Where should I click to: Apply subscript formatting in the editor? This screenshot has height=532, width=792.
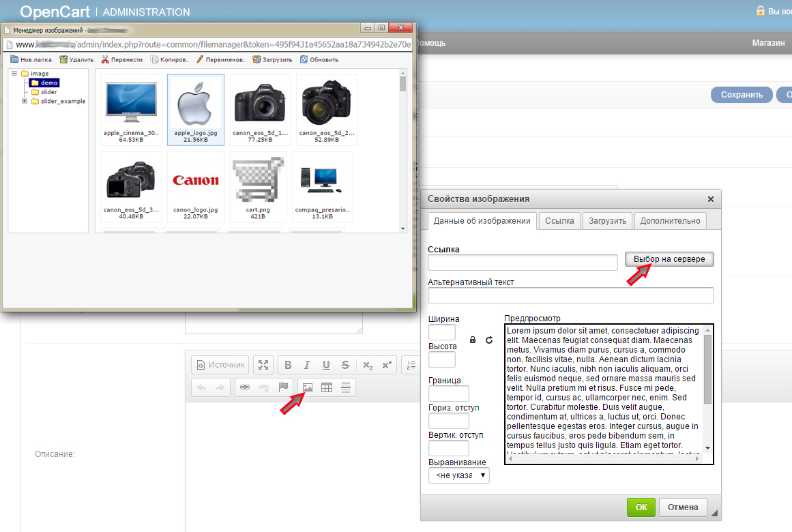368,365
